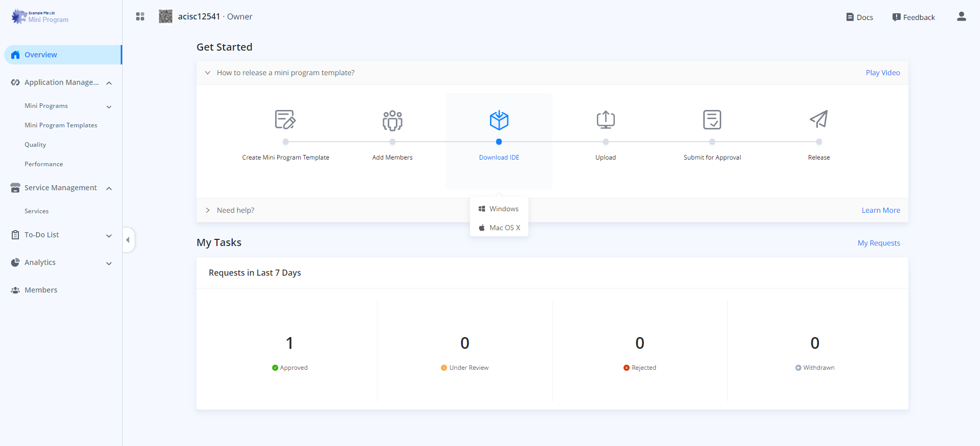Click the Play Video link
Screen dimensions: 980x446
click(x=882, y=73)
